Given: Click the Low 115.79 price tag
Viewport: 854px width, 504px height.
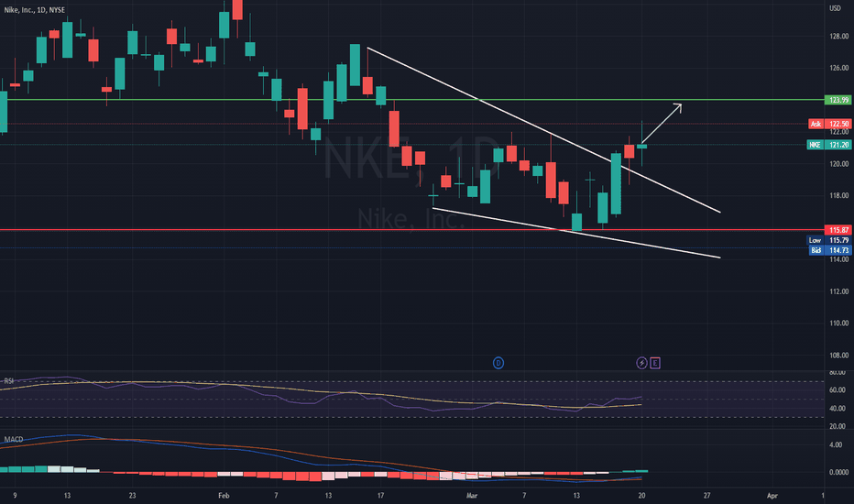Looking at the screenshot, I should [x=829, y=240].
